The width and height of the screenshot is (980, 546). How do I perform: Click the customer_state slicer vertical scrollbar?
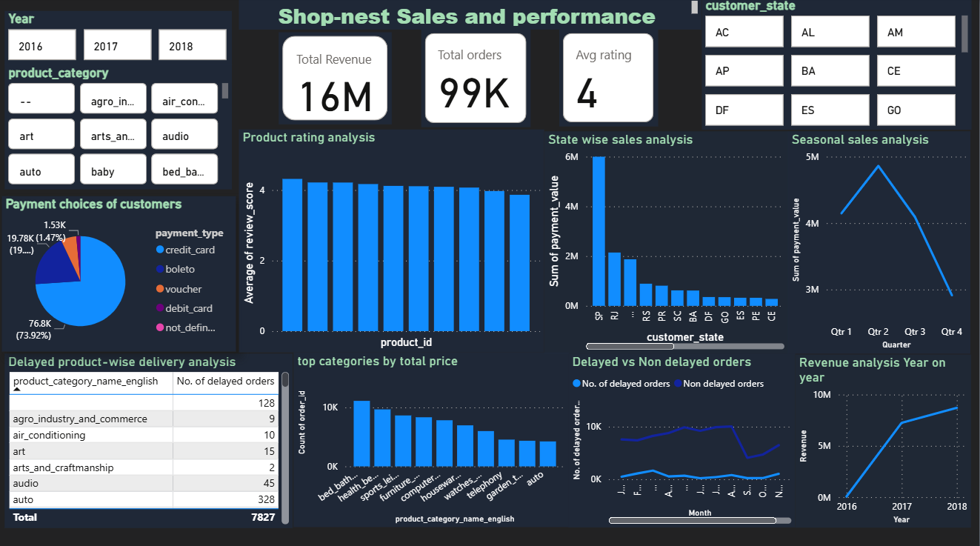pyautogui.click(x=964, y=34)
